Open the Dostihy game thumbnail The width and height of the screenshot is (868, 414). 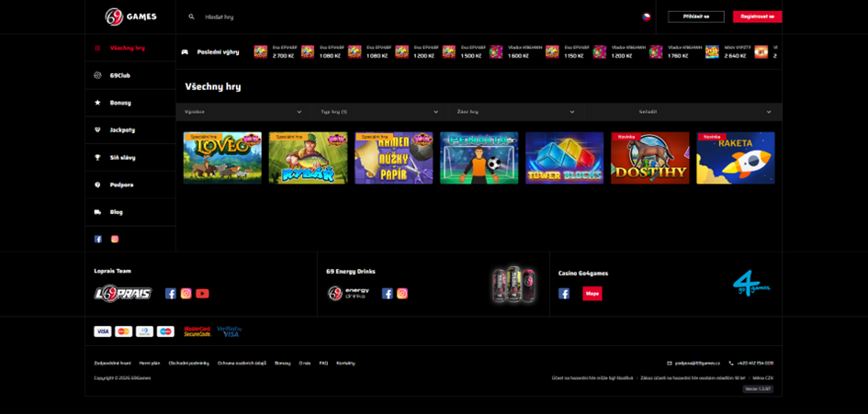pos(650,158)
